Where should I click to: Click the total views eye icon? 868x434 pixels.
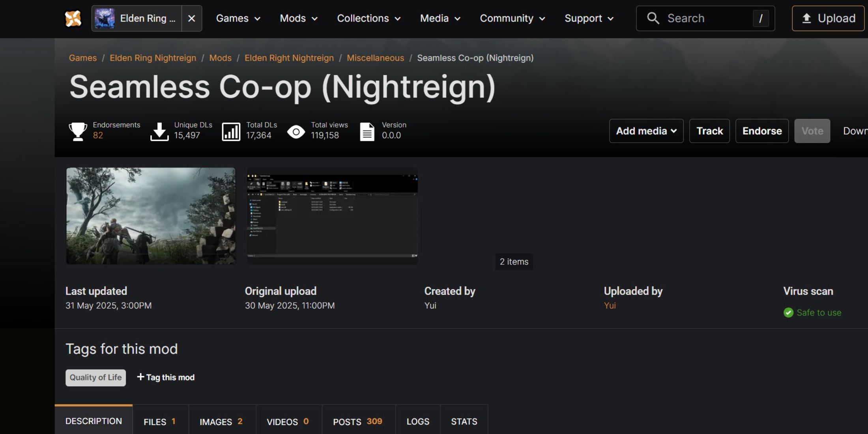pos(296,131)
